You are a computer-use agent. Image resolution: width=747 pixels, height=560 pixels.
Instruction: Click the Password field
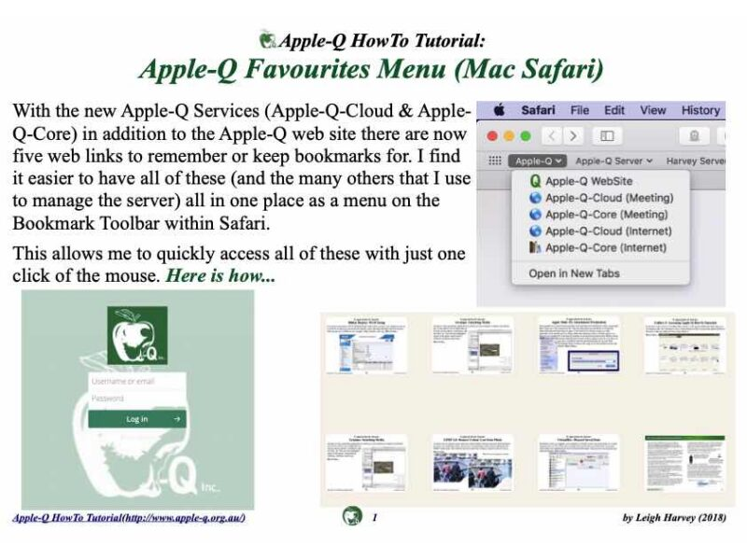[x=137, y=399]
